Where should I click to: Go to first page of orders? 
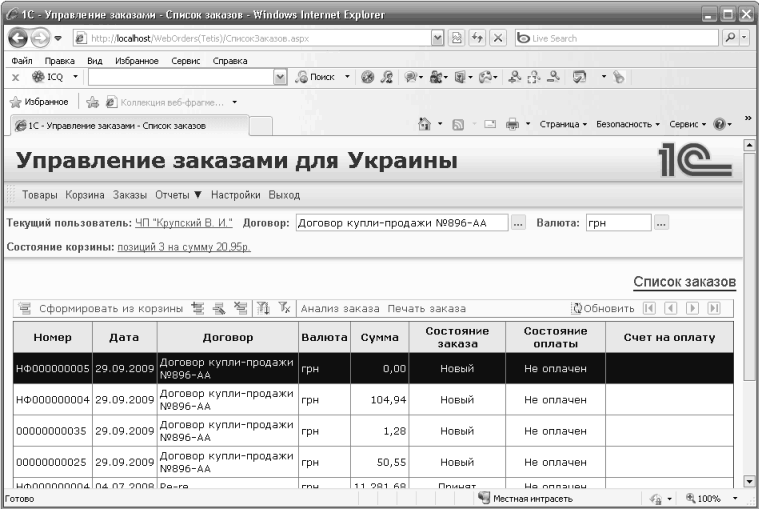[649, 308]
